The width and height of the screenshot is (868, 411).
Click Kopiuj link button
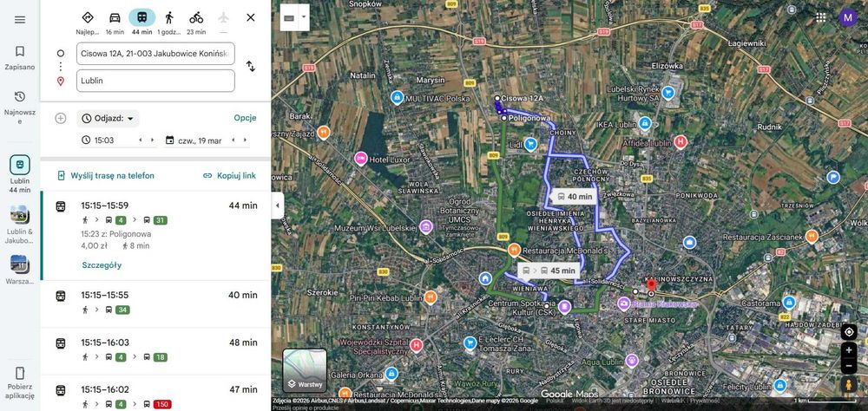tap(230, 176)
